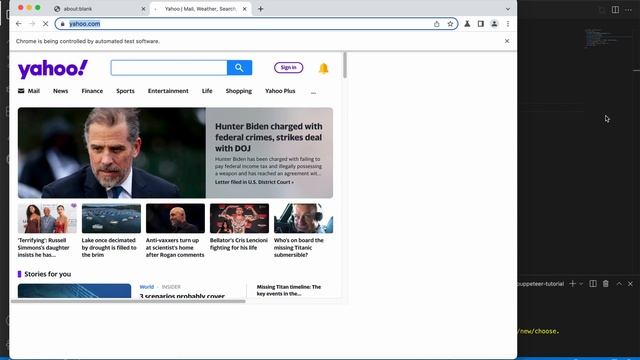Open the Life section

pos(207,91)
